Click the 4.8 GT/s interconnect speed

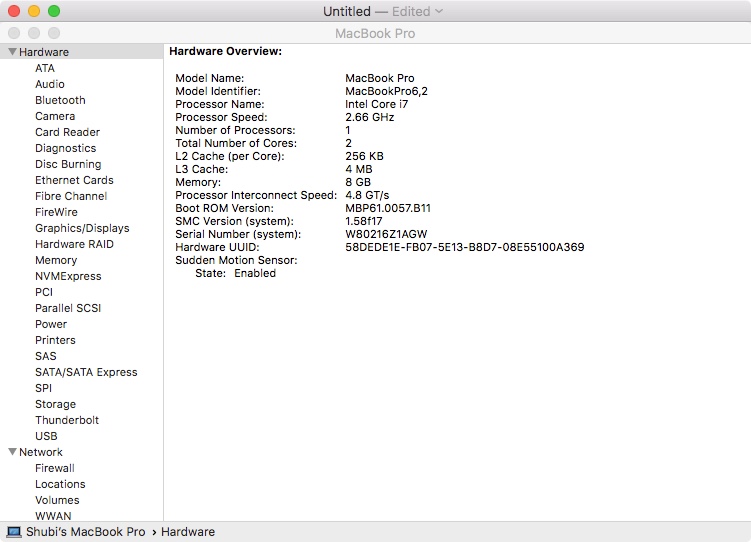[367, 195]
